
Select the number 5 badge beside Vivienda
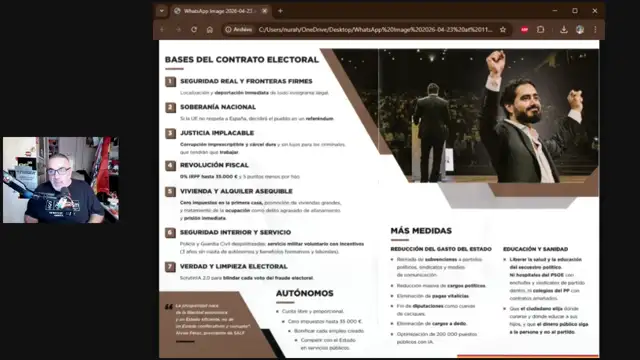[x=171, y=192]
